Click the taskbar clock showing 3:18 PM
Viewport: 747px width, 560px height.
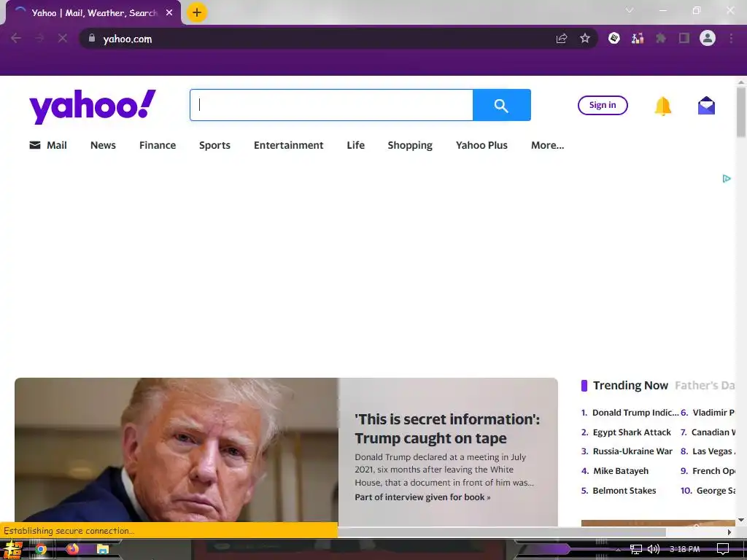click(x=684, y=550)
